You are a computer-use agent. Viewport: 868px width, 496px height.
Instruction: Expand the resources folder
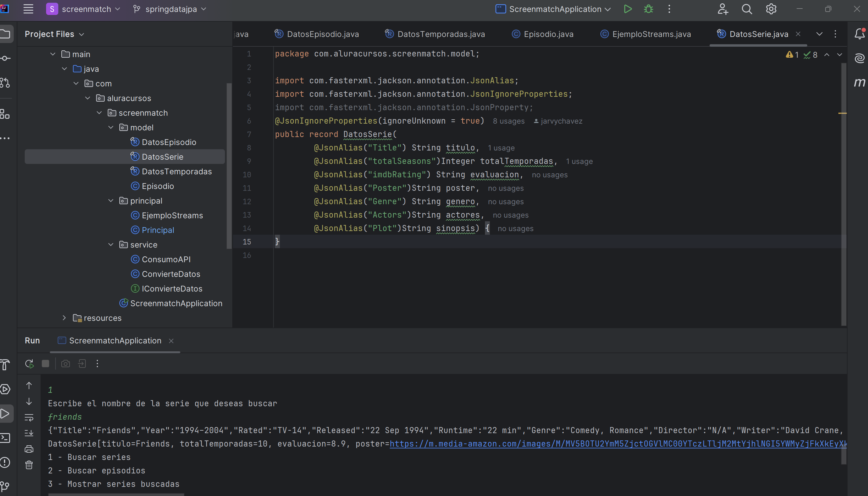coord(64,318)
